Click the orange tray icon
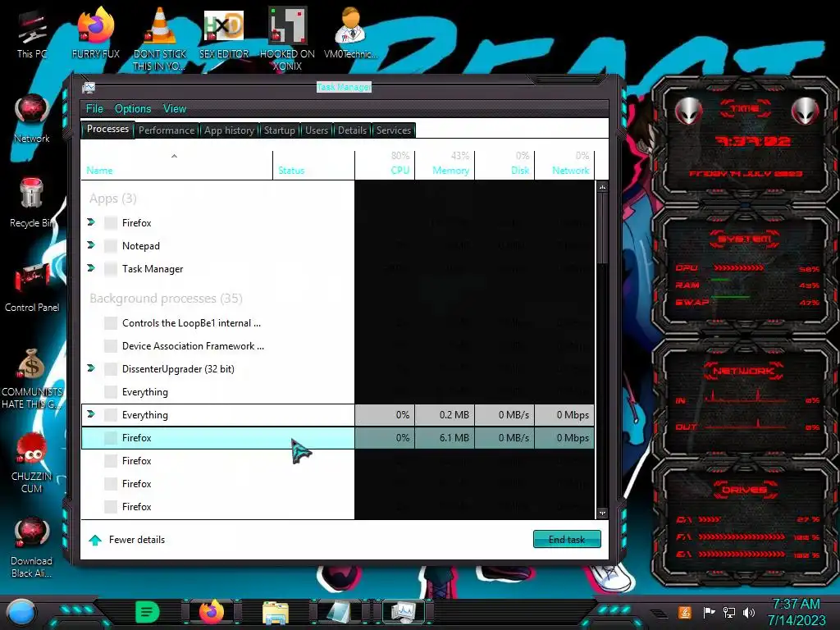Screen dimensions: 840x630 684,612
